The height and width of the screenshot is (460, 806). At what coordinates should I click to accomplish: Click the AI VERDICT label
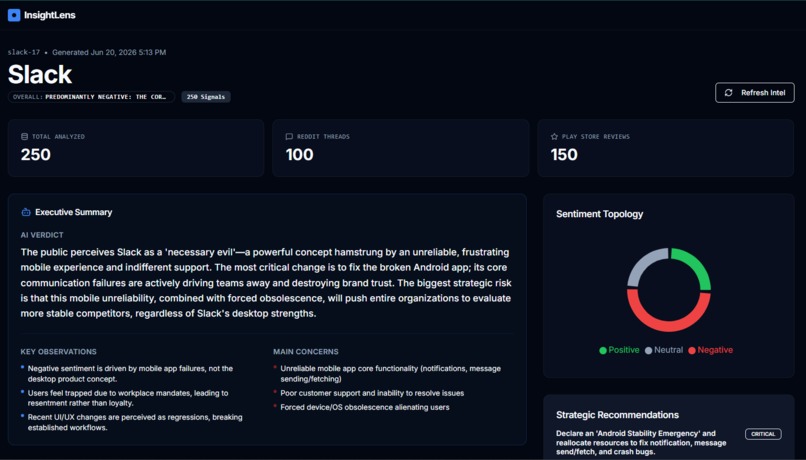click(42, 235)
